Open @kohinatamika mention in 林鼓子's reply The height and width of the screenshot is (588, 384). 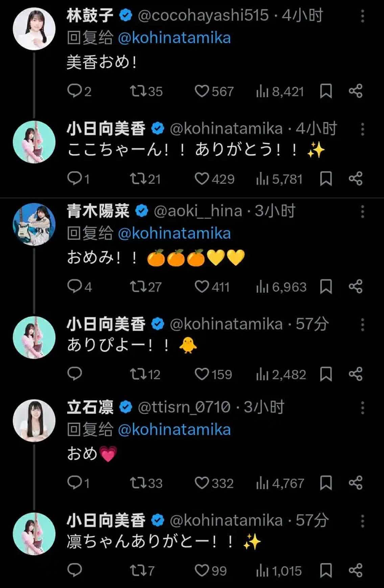pos(174,38)
